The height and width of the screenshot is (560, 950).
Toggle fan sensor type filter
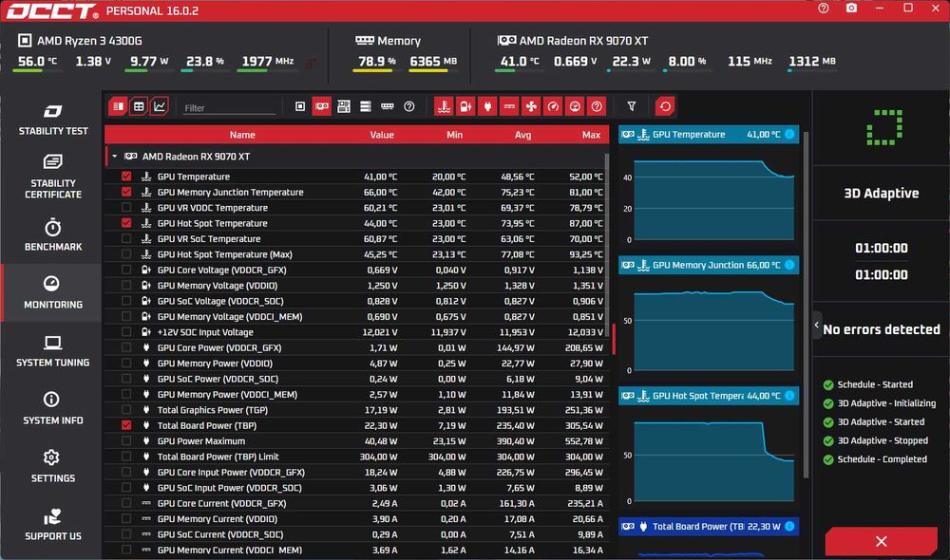click(531, 106)
